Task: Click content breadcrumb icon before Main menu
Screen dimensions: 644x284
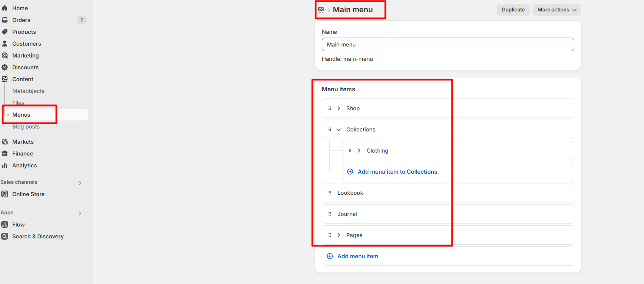Action: click(x=321, y=10)
